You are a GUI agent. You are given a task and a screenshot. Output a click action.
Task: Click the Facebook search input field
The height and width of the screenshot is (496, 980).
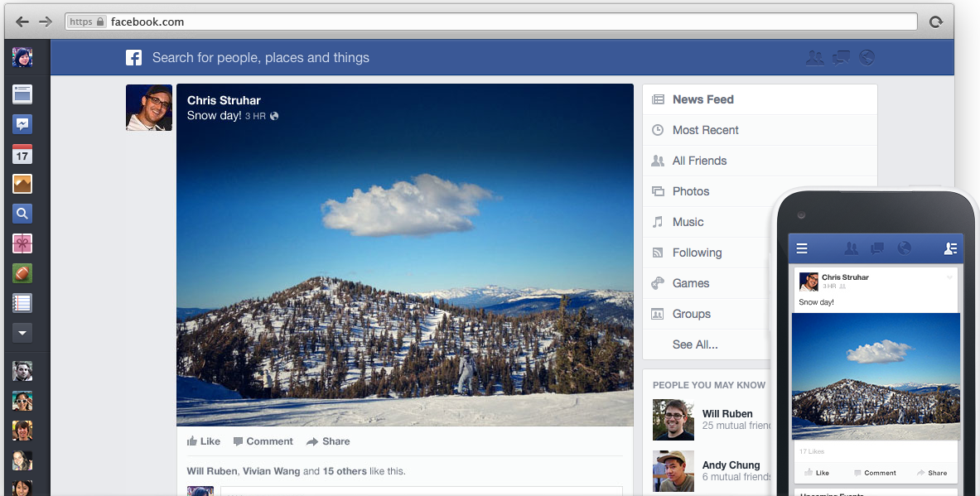coord(414,58)
